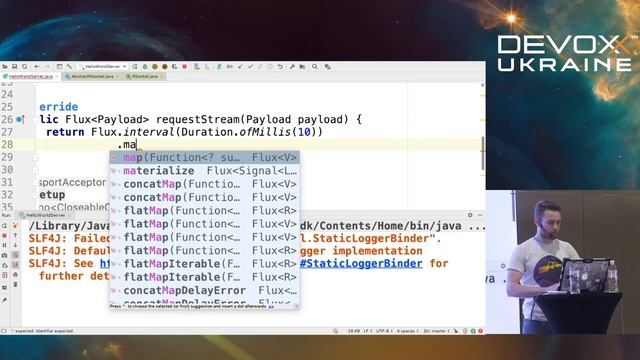Toggle the read-only lock icon in status bar
The height and width of the screenshot is (360, 640).
(456, 331)
